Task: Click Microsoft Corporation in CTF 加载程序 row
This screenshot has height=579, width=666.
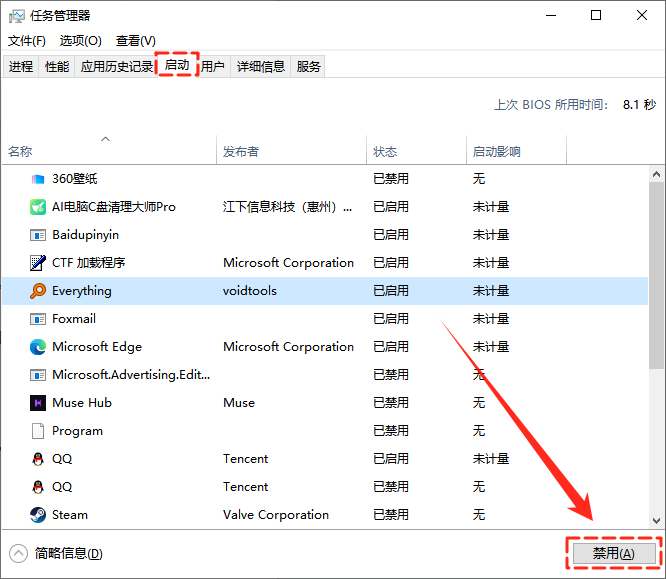Action: 288,263
